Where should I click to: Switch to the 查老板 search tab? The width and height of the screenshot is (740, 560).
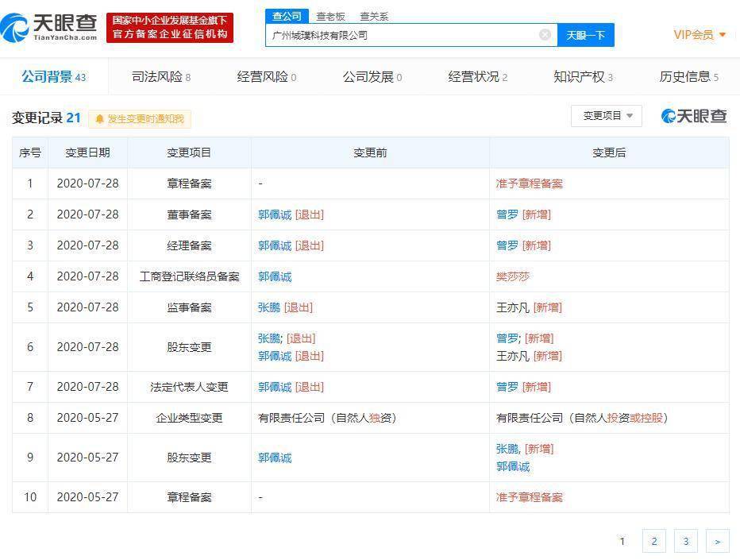[x=330, y=17]
